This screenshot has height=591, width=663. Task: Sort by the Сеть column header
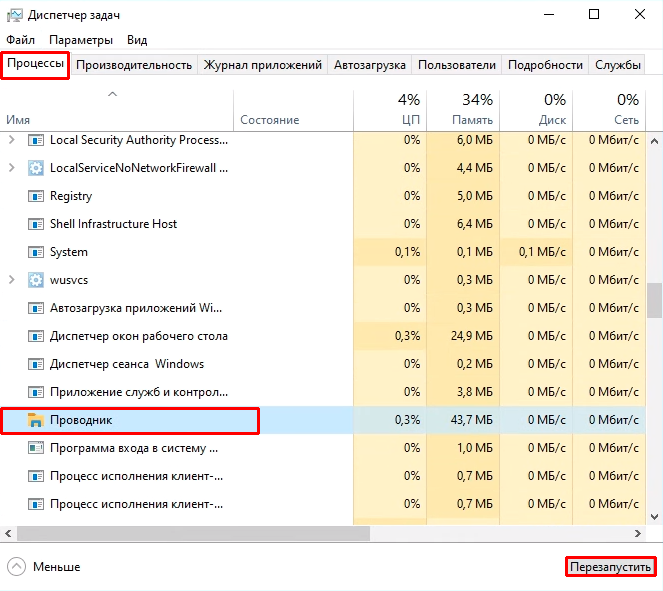pyautogui.click(x=609, y=110)
